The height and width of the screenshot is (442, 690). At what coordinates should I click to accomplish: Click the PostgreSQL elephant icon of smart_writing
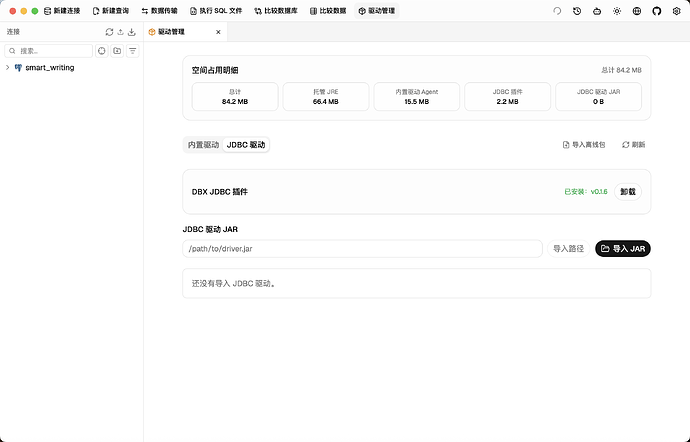pyautogui.click(x=18, y=67)
